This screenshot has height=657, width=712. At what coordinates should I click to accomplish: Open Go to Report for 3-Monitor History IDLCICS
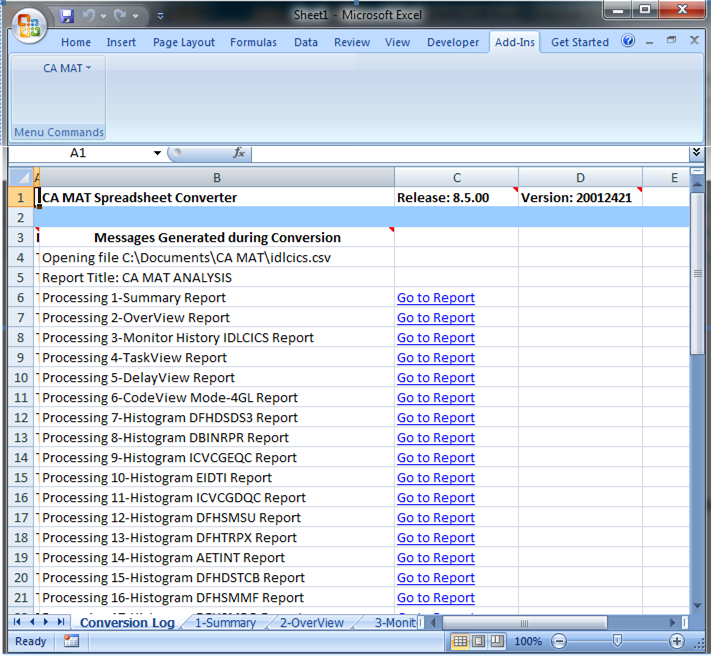click(436, 338)
